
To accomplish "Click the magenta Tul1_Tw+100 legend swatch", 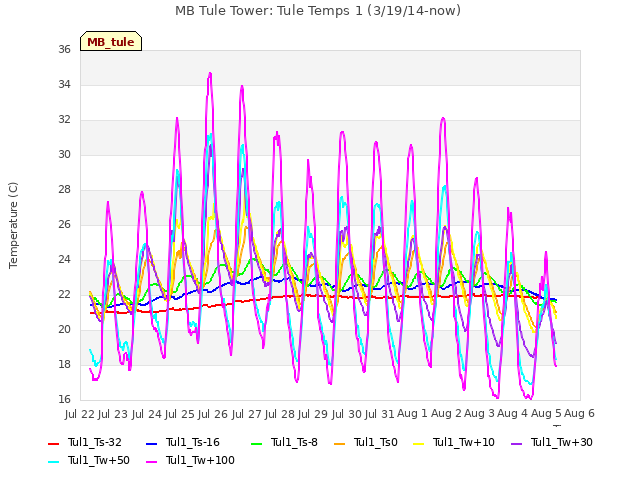I will (x=151, y=461).
